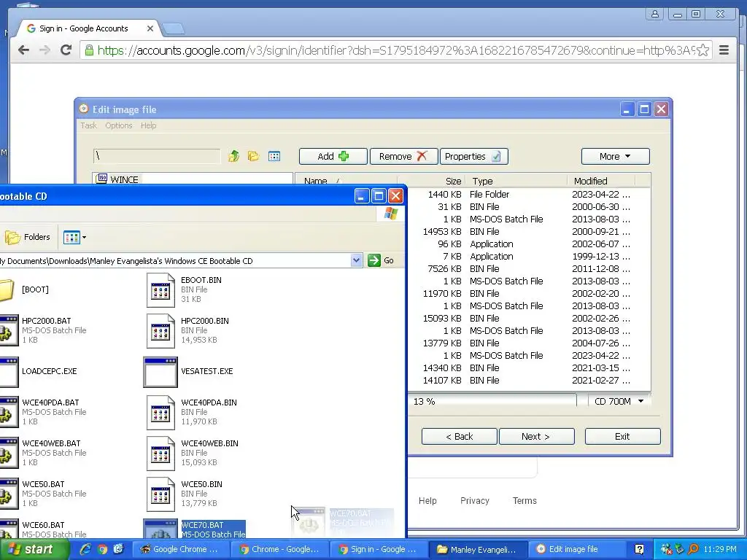The image size is (747, 560).
Task: Select the 14953 KB BIN File row
Action: pos(528,231)
